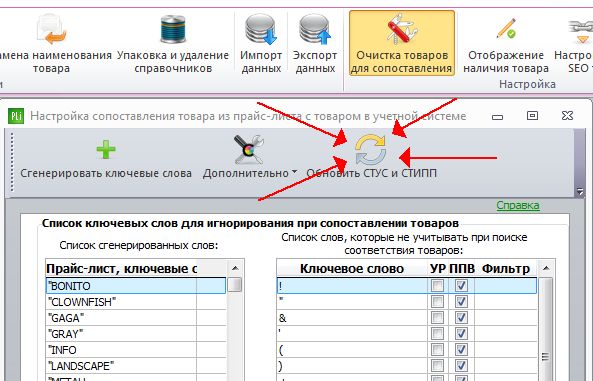Click the generated words list scrollbar thumb
Image resolution: width=593 pixels, height=381 pixels.
pos(235,285)
